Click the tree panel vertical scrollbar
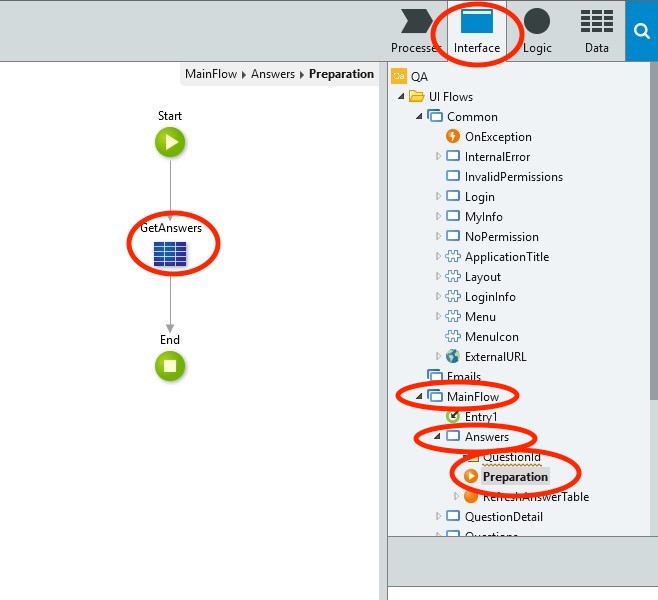Viewport: 658px width, 600px height. coord(654,231)
